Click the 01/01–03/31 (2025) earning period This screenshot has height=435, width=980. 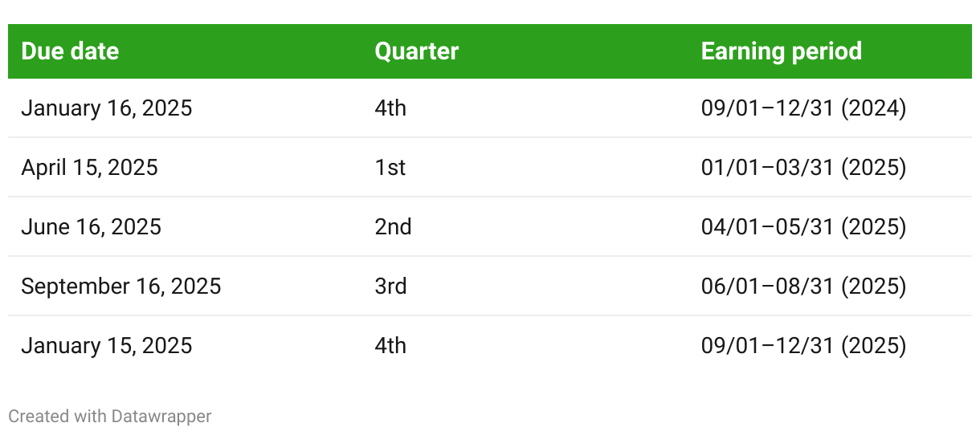(803, 168)
